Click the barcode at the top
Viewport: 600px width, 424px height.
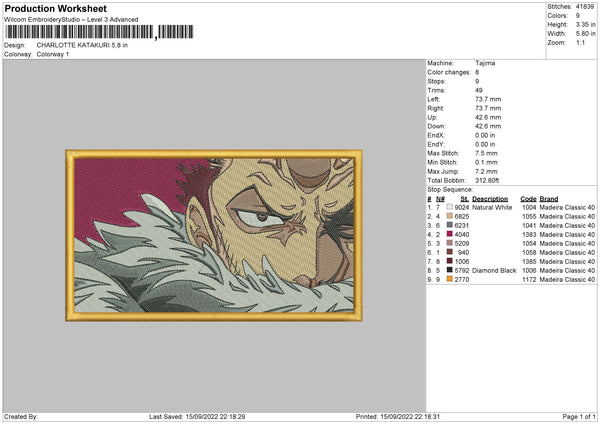tap(99, 32)
